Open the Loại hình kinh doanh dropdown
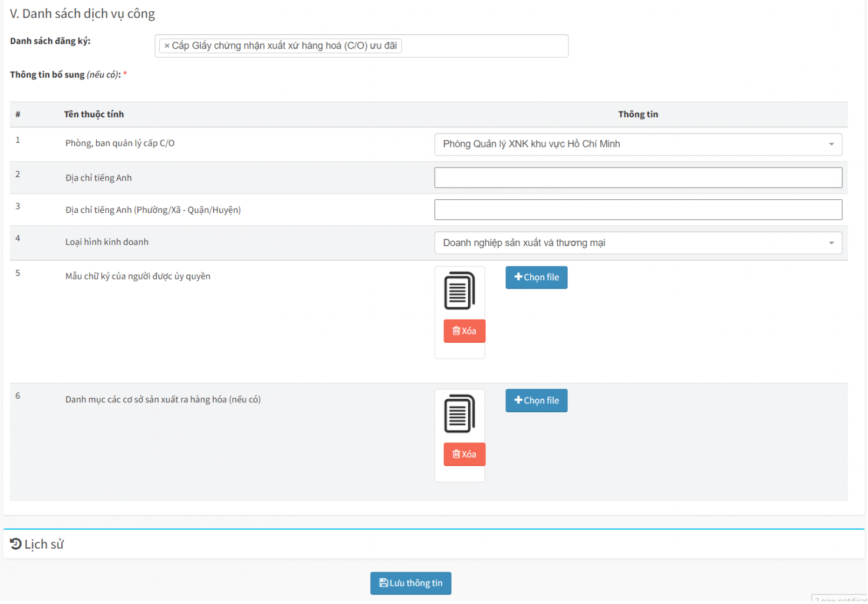The height and width of the screenshot is (604, 868). pyautogui.click(x=638, y=243)
